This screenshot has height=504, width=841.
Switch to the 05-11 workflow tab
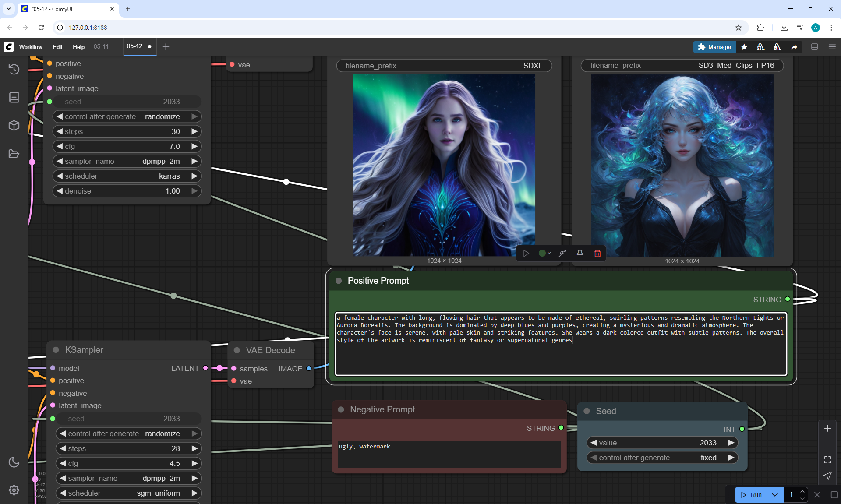(x=101, y=46)
